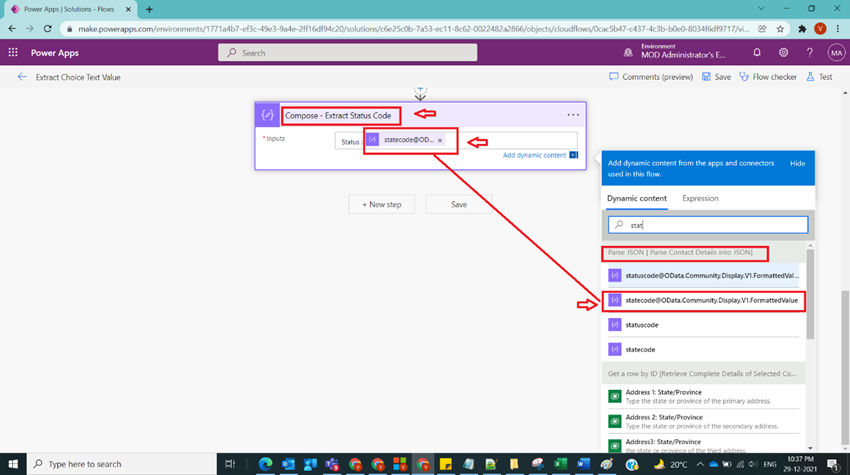Open Microsoft Teams from the taskbar

coord(332,464)
